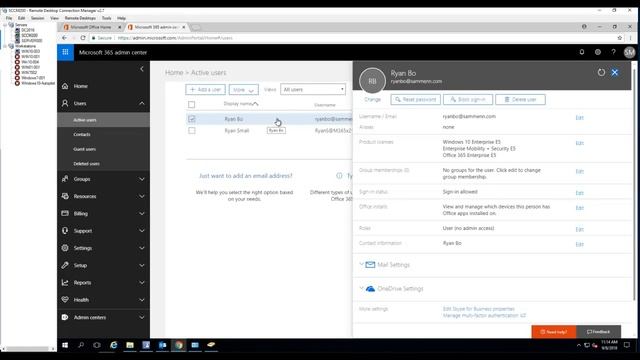Select WIN10-003 in the server tree
The height and width of the screenshot is (360, 640).
[30, 51]
